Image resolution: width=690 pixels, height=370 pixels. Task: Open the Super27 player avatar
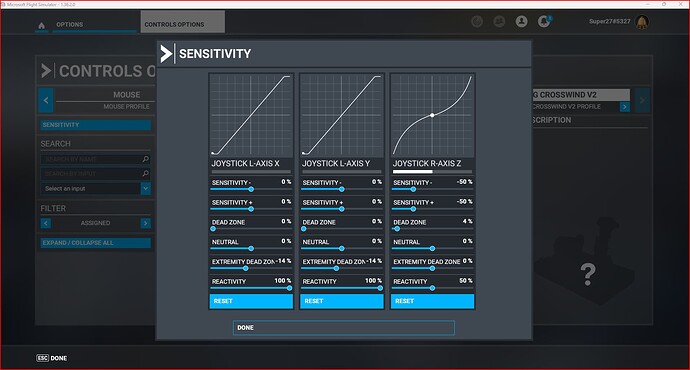coord(642,22)
